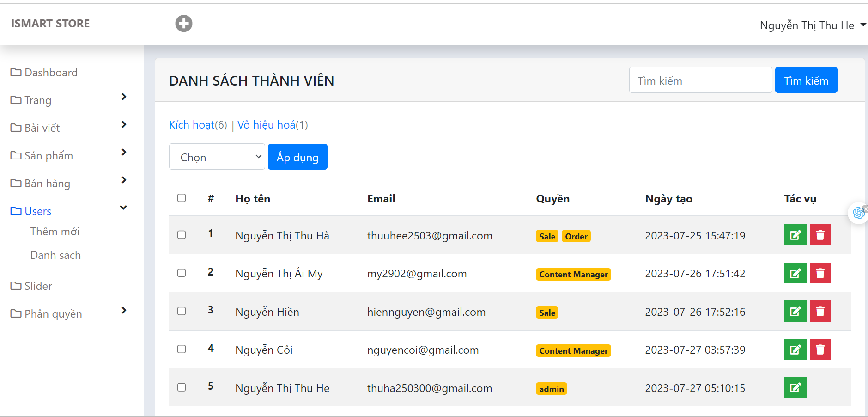Toggle the select-all checkbox in table header
Viewport: 868px width, 417px height.
(181, 197)
